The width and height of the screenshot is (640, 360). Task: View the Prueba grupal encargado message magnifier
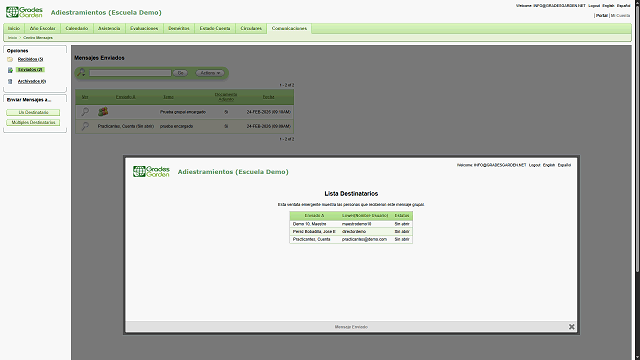point(85,111)
